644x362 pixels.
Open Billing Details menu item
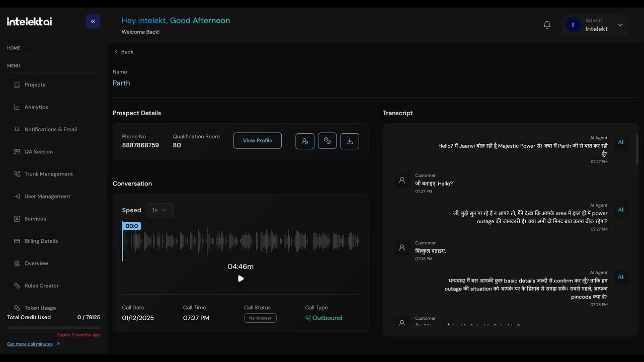[x=41, y=241]
